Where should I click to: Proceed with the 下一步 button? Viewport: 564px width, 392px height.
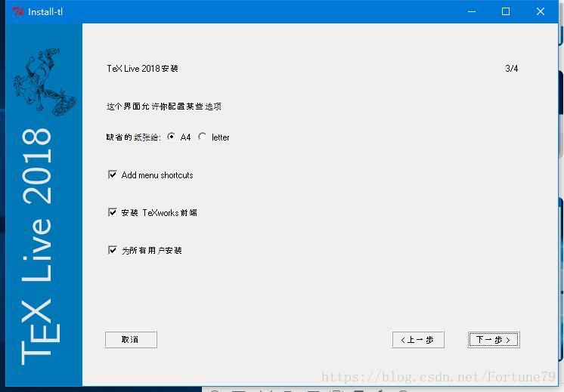point(494,340)
